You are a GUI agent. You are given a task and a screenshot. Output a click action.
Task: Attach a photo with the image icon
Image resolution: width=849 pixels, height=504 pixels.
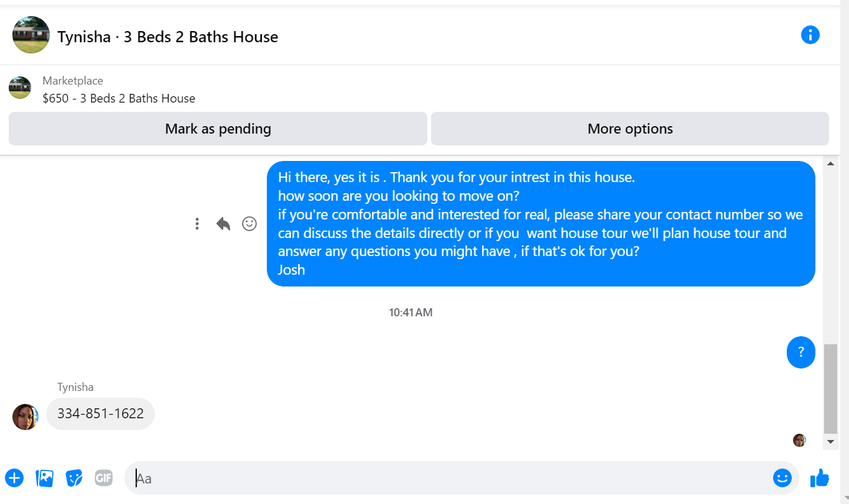pyautogui.click(x=45, y=478)
